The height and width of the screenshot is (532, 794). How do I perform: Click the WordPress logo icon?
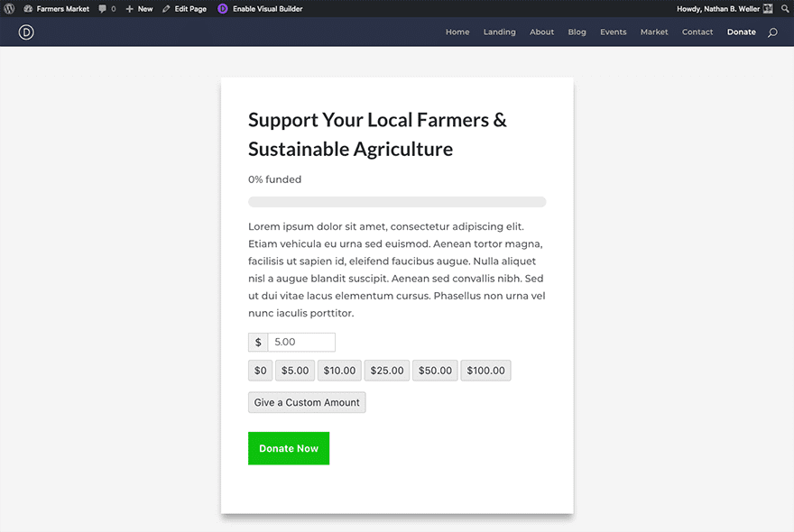click(x=9, y=8)
